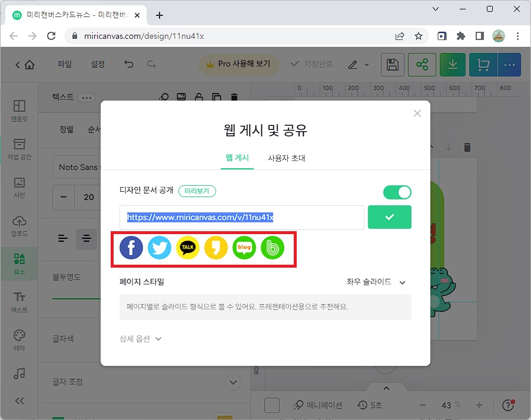Reload the browser page

point(51,36)
